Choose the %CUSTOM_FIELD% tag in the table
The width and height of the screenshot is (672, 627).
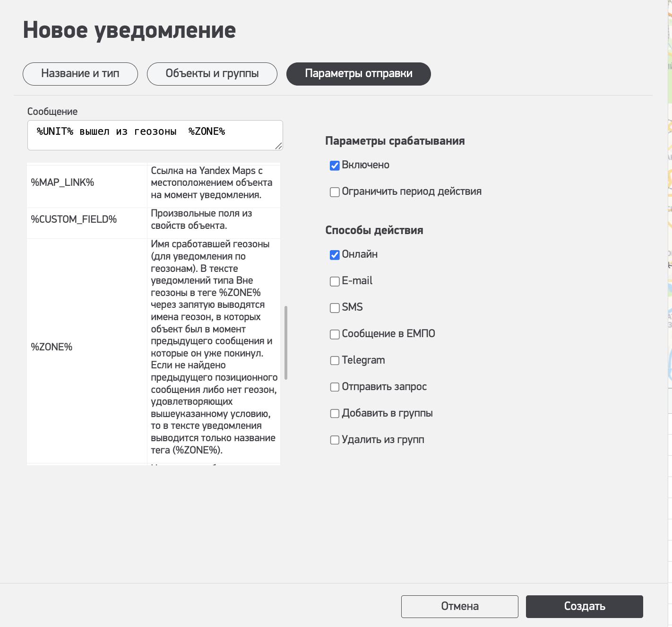click(x=74, y=219)
